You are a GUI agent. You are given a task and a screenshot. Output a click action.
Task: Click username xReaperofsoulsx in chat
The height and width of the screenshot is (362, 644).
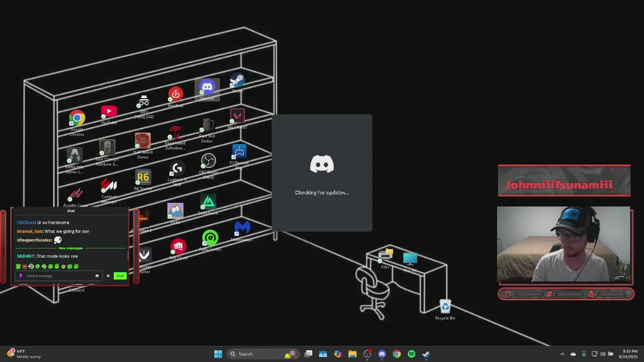34,240
